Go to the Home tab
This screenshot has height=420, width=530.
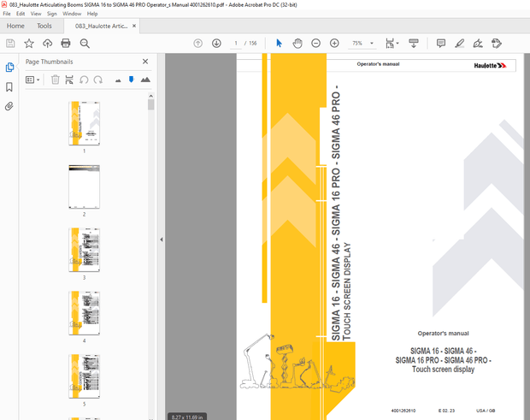pyautogui.click(x=15, y=26)
